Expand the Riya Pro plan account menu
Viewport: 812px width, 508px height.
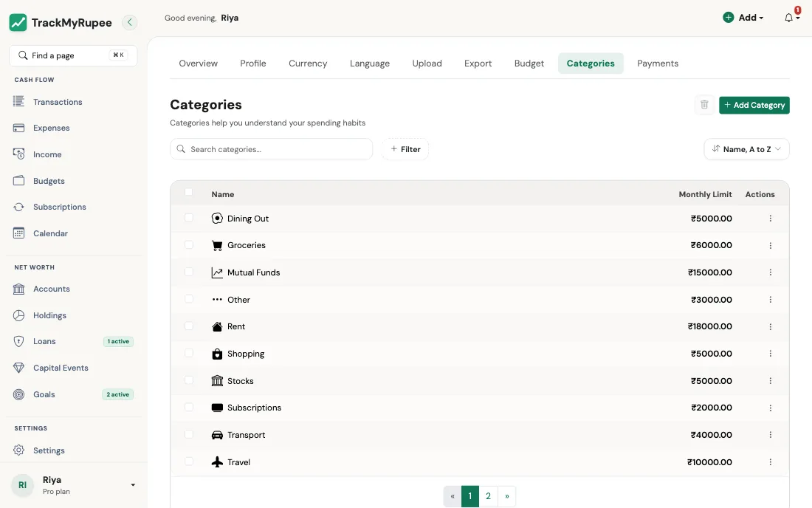pos(74,485)
